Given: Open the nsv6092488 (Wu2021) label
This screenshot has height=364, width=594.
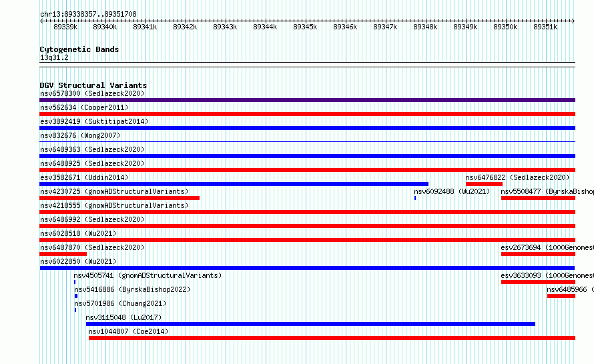Looking at the screenshot, I should click(452, 191).
